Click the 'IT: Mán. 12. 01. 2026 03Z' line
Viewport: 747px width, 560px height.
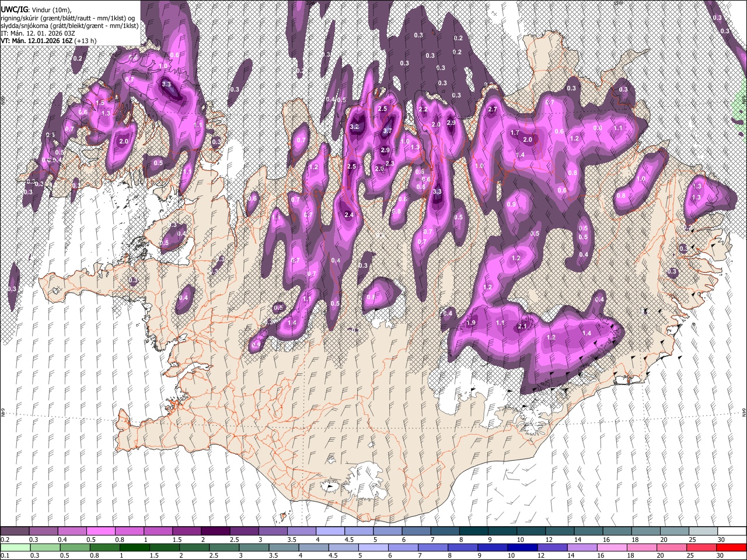click(x=37, y=33)
